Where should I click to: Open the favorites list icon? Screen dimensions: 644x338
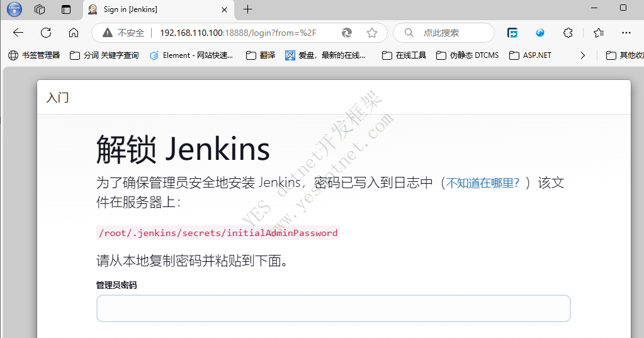[x=599, y=33]
